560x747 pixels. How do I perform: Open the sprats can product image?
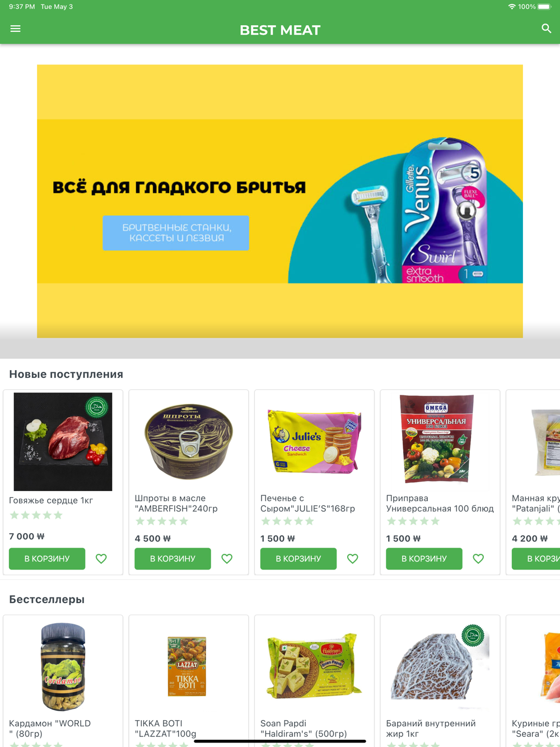pyautogui.click(x=189, y=441)
